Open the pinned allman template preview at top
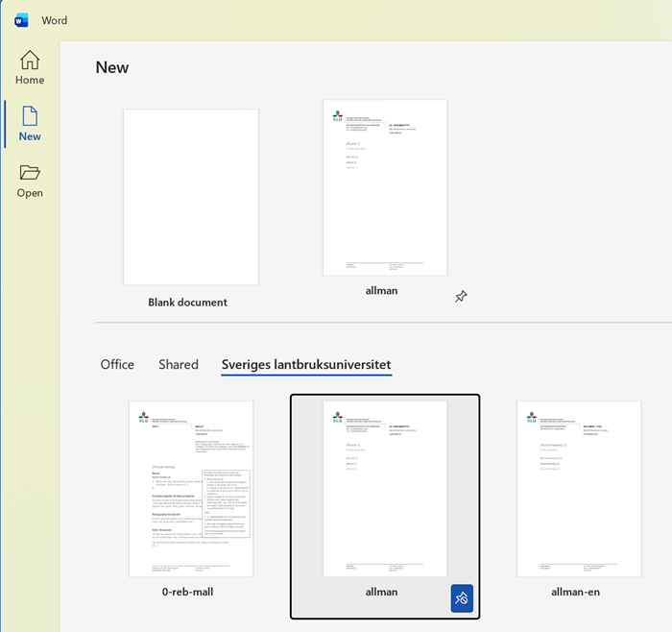This screenshot has width=672, height=632. point(384,187)
